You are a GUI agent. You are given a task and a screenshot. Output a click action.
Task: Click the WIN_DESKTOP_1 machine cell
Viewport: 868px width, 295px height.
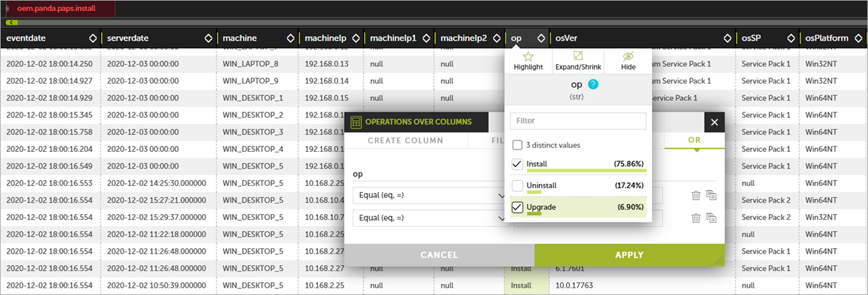click(253, 98)
